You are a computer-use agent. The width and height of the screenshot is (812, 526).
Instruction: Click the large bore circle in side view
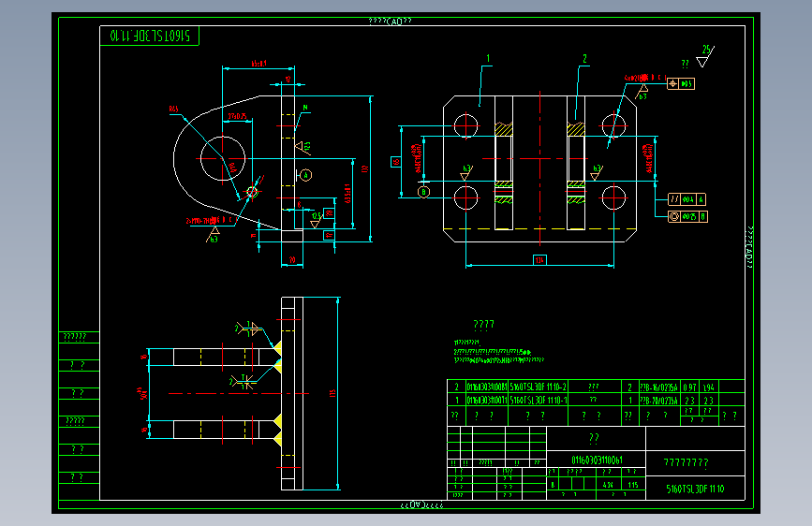[x=223, y=158]
